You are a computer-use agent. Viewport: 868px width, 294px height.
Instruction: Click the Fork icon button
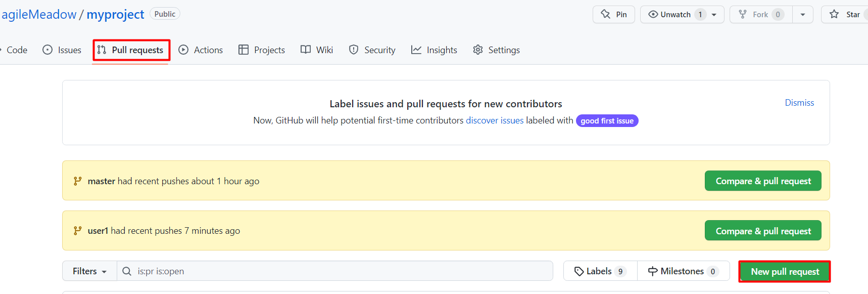pos(743,14)
